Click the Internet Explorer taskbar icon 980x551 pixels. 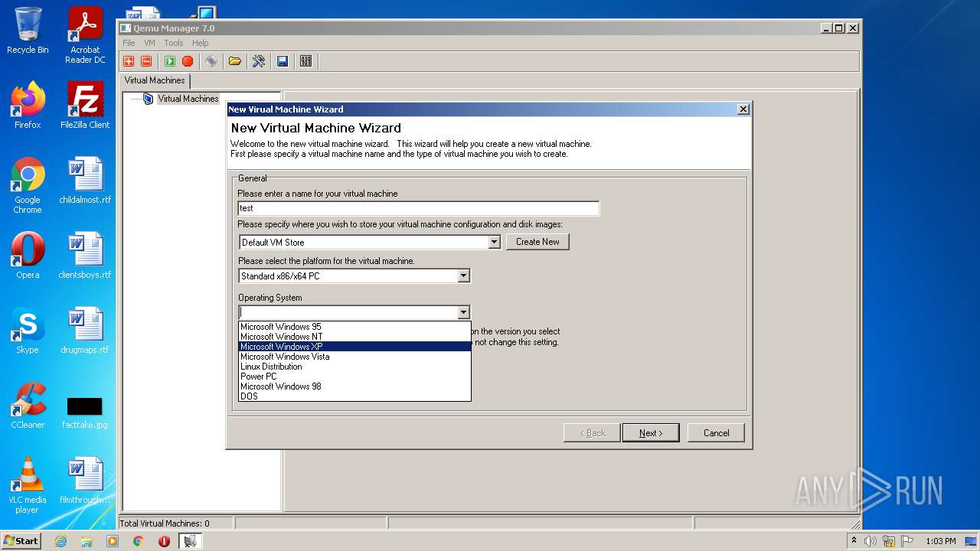click(x=60, y=541)
